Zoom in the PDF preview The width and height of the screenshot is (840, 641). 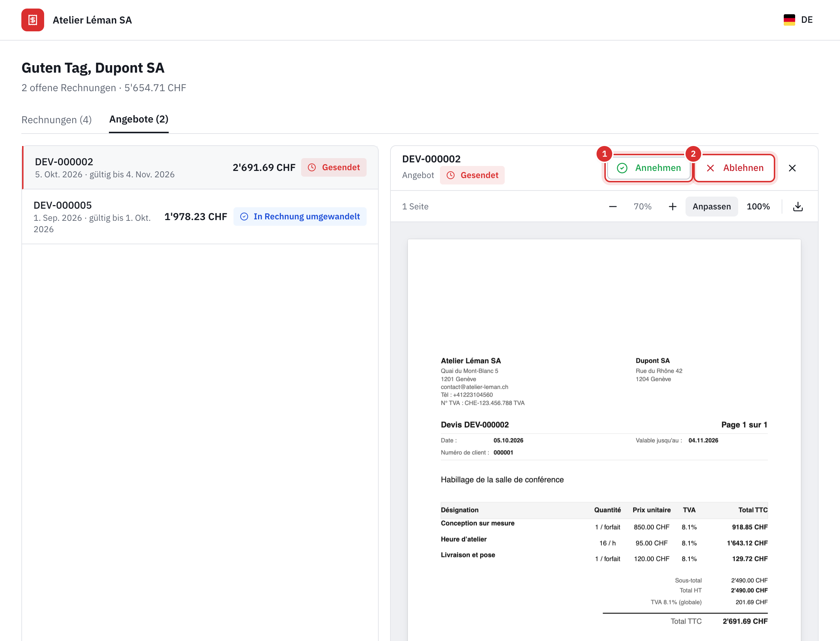click(x=673, y=207)
